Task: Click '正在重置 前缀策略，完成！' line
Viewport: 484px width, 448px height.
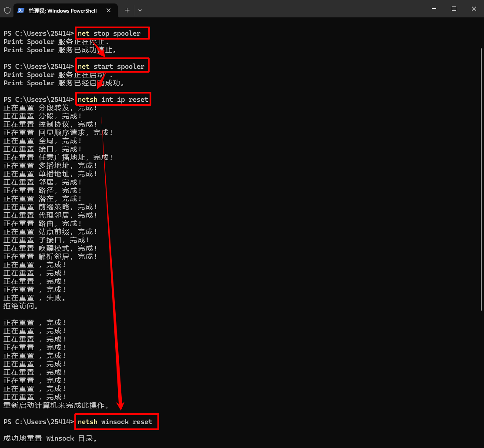Action: tap(50, 207)
